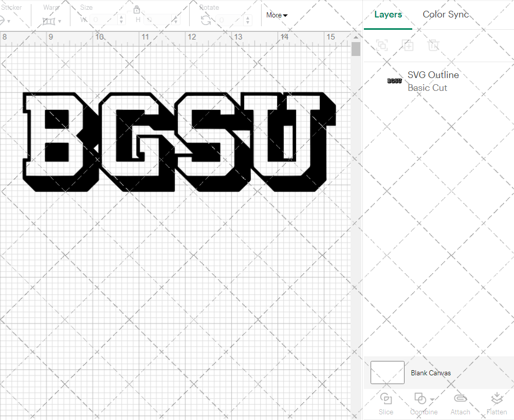Click the Blank Canvas color swatch

click(387, 373)
